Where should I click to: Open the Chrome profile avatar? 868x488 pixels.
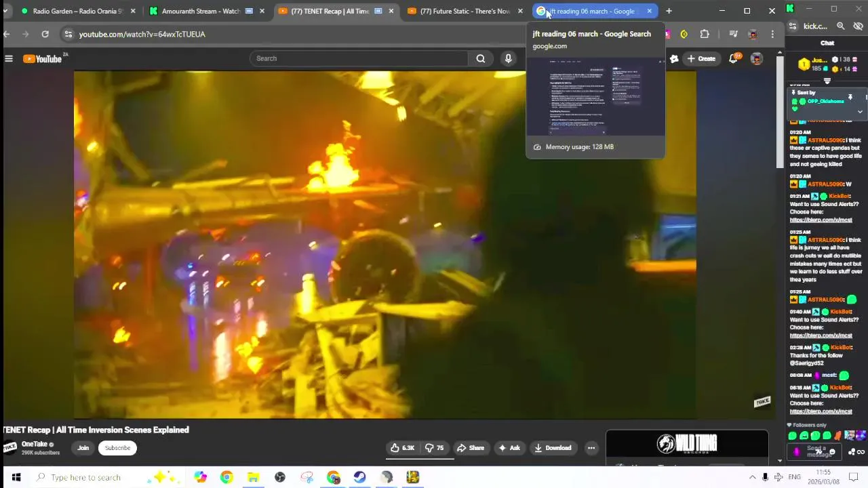[753, 34]
